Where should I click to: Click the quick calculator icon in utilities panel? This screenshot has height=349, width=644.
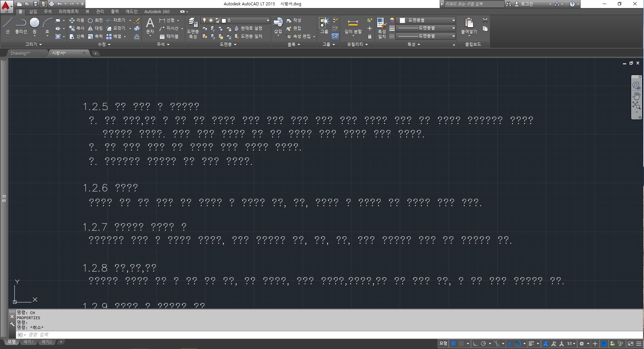tap(370, 37)
